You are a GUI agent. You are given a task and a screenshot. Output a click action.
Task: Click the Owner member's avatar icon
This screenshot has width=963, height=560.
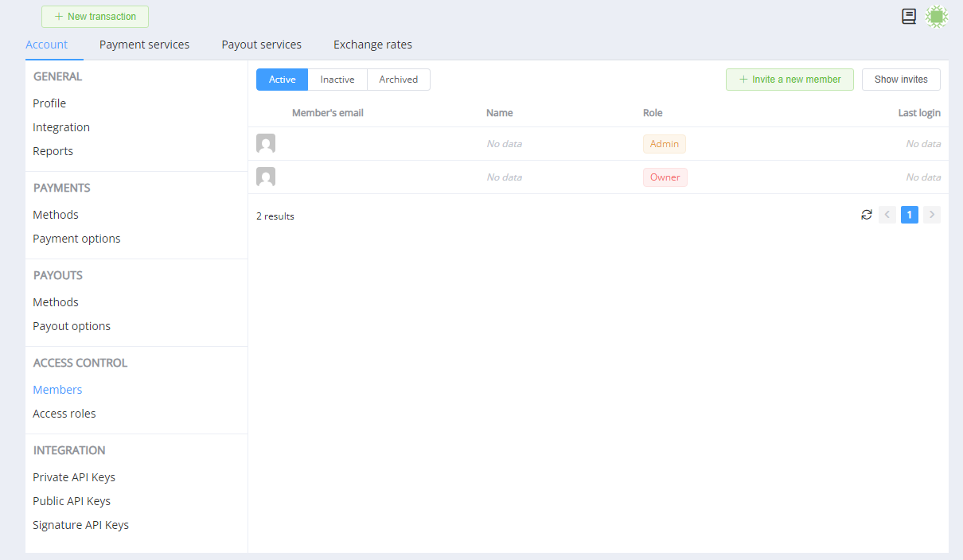click(266, 177)
